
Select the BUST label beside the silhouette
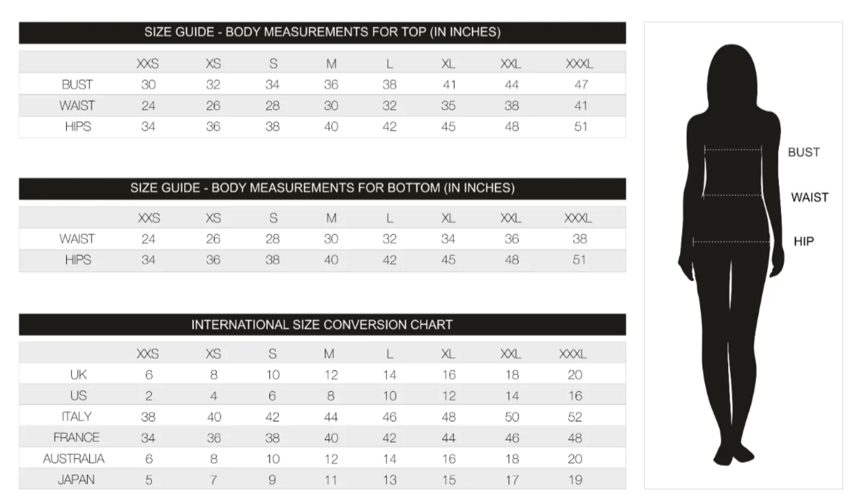tap(803, 152)
